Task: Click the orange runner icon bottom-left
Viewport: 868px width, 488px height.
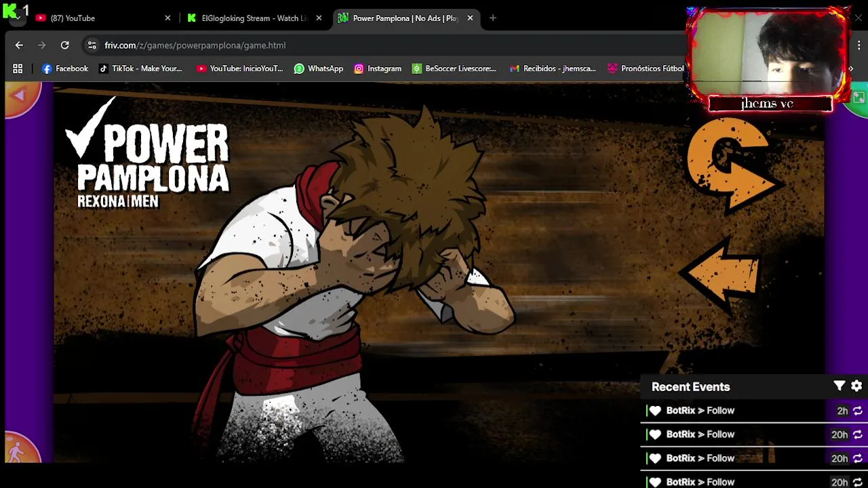Action: [x=20, y=447]
